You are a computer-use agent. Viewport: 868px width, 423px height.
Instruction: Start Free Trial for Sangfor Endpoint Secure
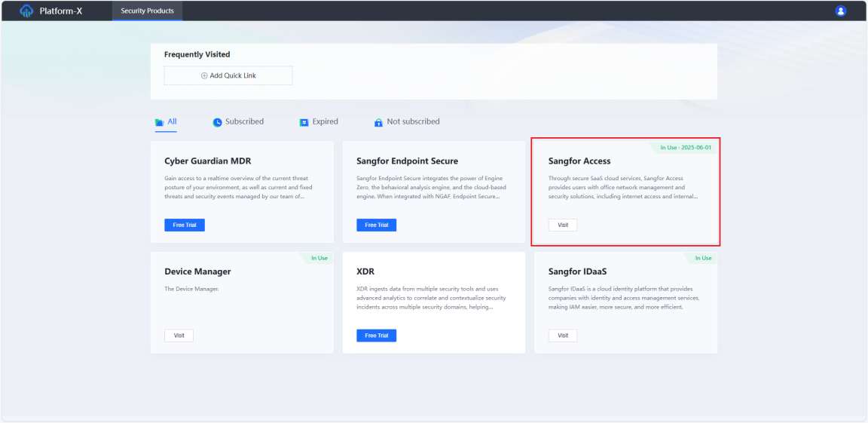tap(377, 225)
